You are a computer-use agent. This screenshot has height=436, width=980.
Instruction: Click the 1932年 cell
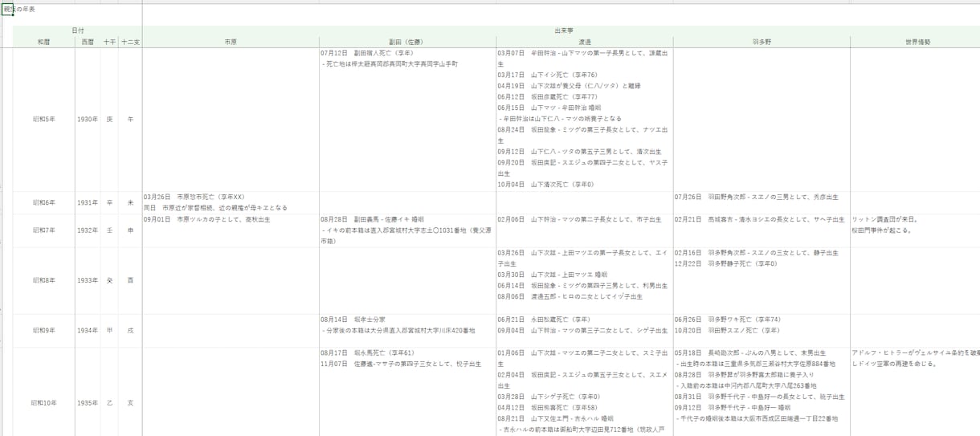pos(88,230)
